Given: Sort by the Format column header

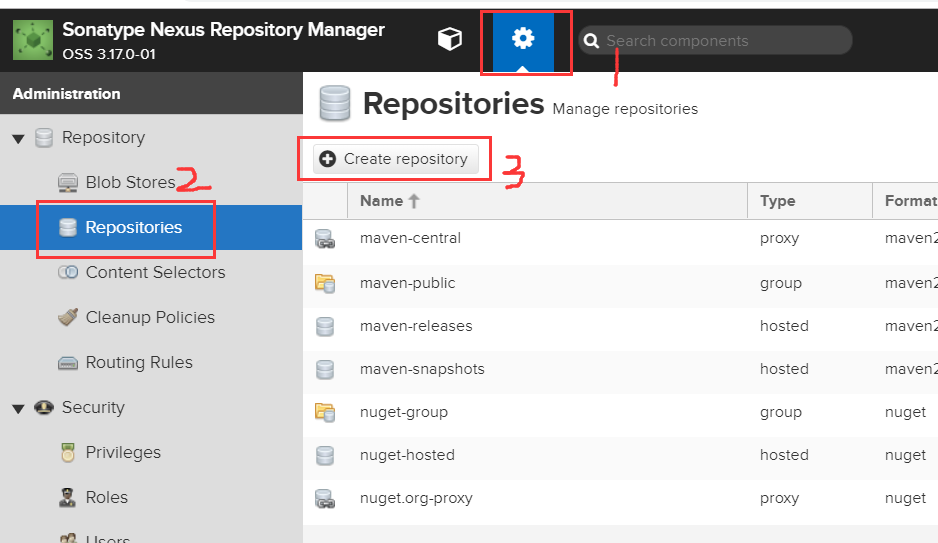Looking at the screenshot, I should click(x=905, y=201).
